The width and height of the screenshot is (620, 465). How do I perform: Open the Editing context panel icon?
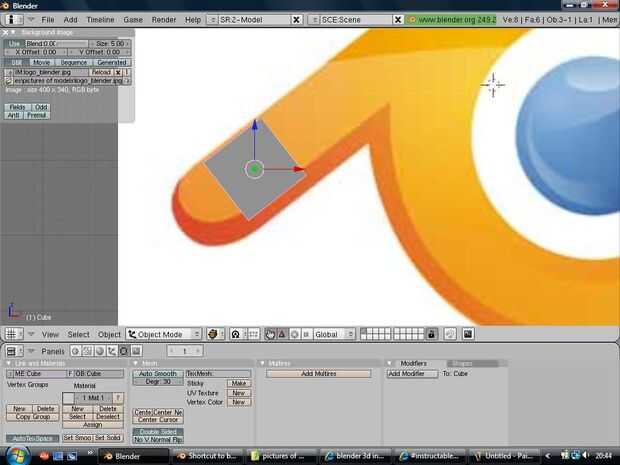pos(124,351)
